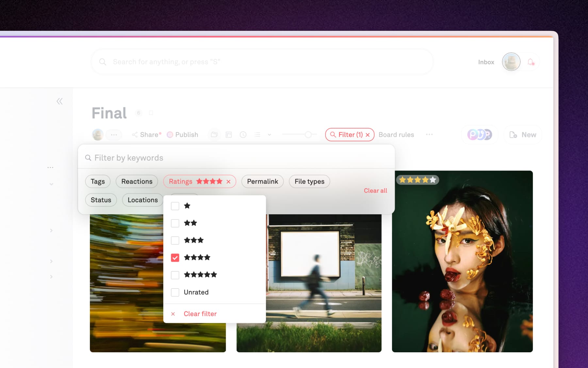Expand the view options dropdown chevron
588x368 pixels.
(x=269, y=135)
